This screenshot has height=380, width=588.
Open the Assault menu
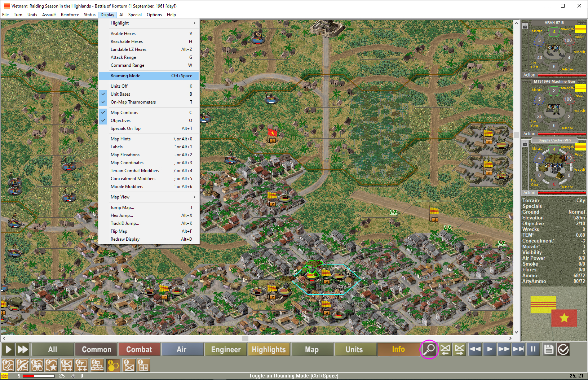[49, 15]
